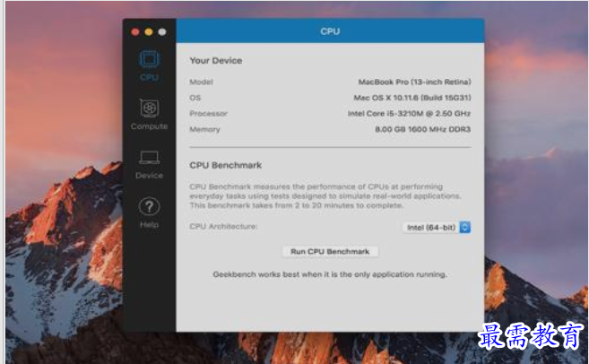The width and height of the screenshot is (589, 364).
Task: Click the Model label
Action: tap(201, 82)
